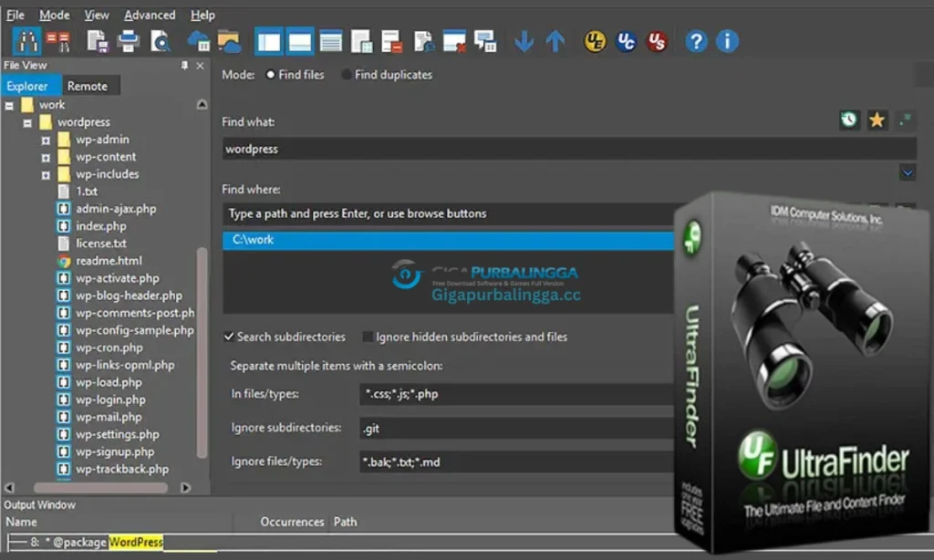Expand the wp-includes folder
This screenshot has width=934, height=560.
click(x=46, y=175)
